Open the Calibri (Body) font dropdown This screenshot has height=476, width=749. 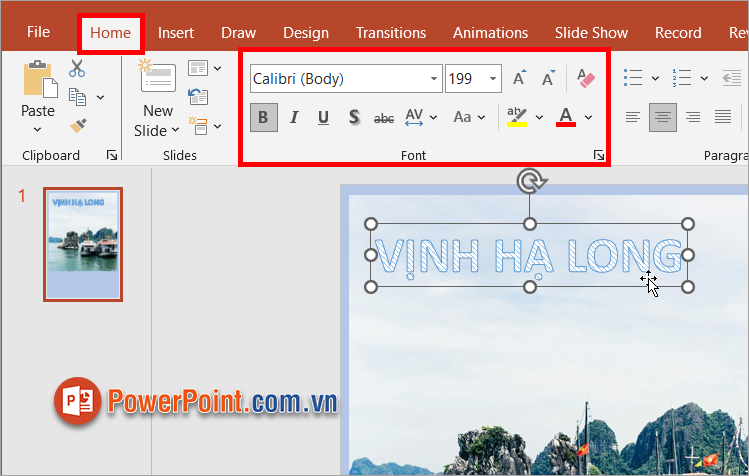[x=434, y=78]
